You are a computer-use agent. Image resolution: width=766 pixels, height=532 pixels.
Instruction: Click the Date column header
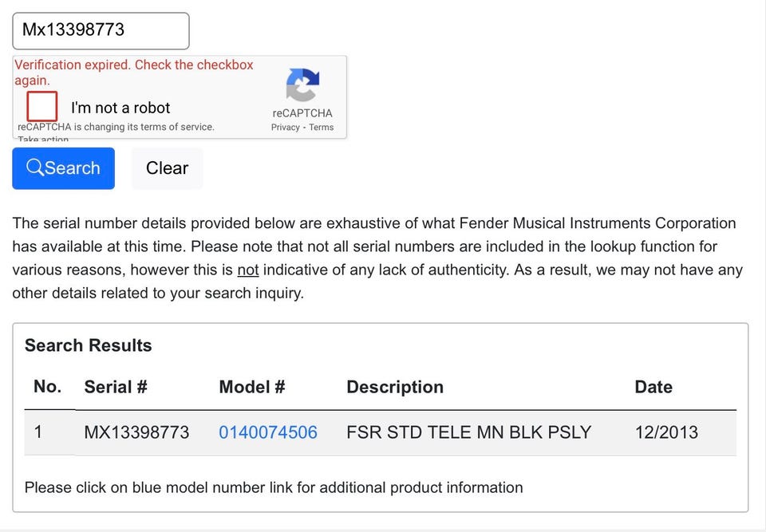pos(653,387)
